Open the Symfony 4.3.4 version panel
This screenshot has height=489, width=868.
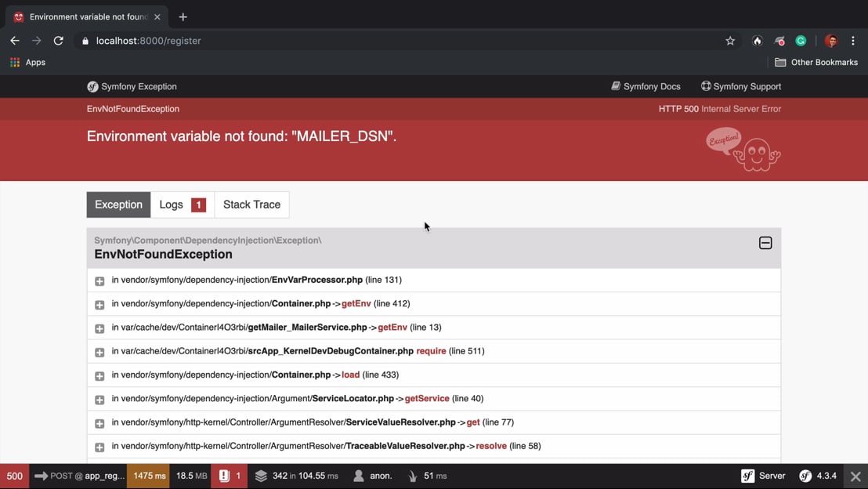818,476
